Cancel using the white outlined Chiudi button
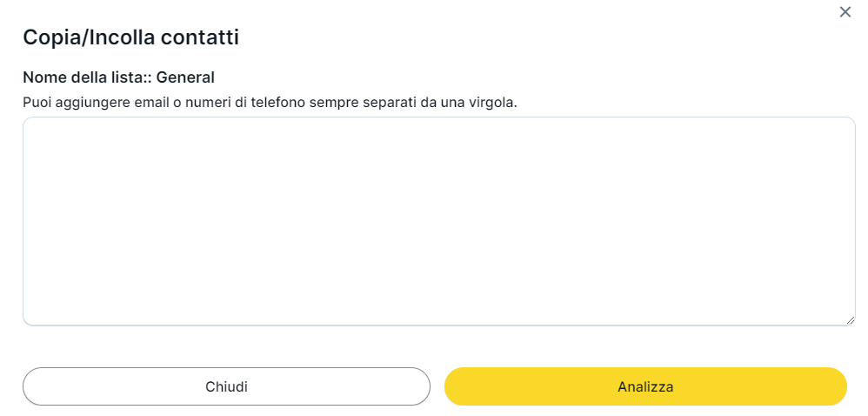The image size is (868, 416). tap(226, 386)
